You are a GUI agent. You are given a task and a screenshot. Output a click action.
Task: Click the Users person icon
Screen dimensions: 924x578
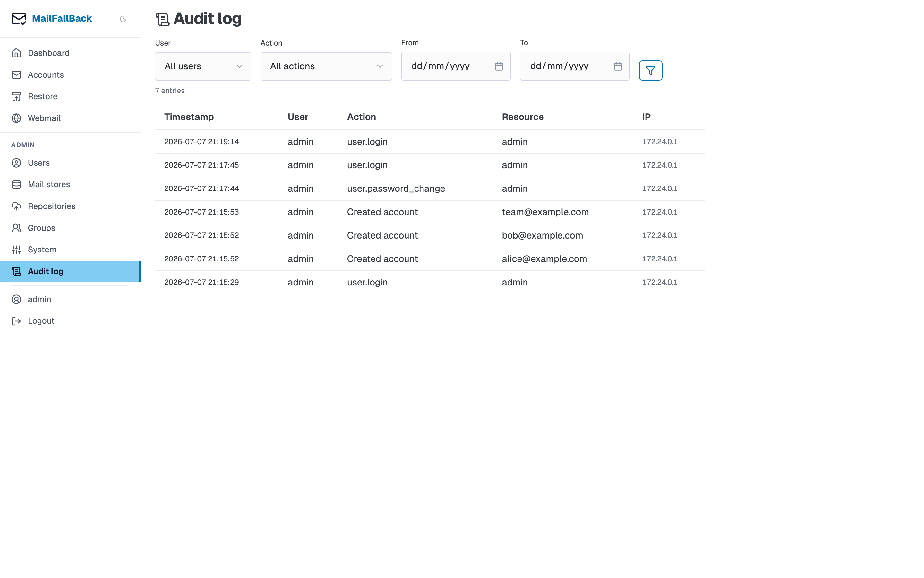point(16,163)
